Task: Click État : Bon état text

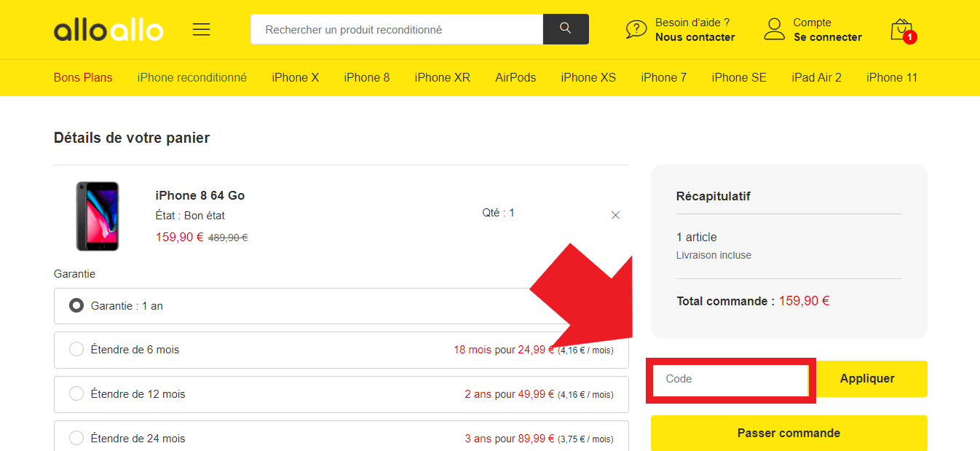Action: 190,216
